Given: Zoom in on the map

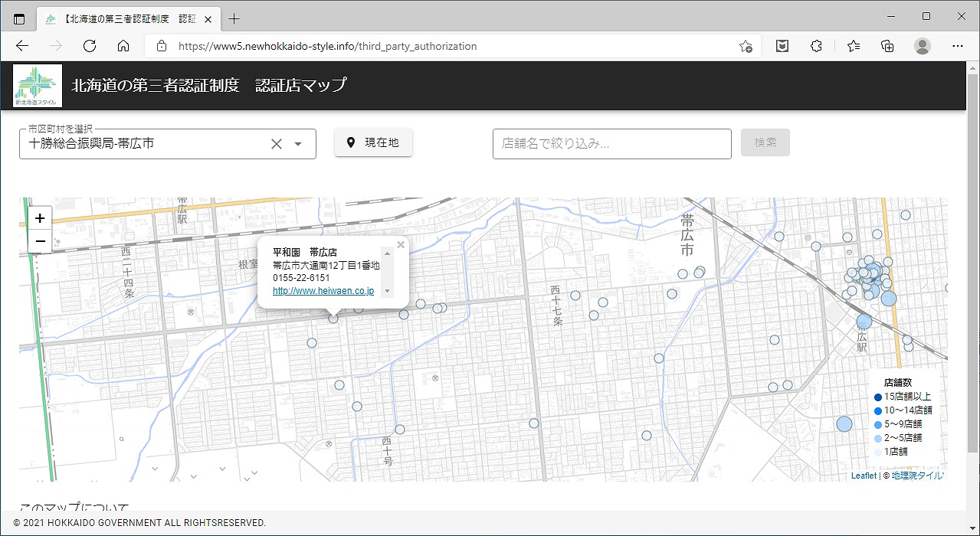Looking at the screenshot, I should click(40, 218).
